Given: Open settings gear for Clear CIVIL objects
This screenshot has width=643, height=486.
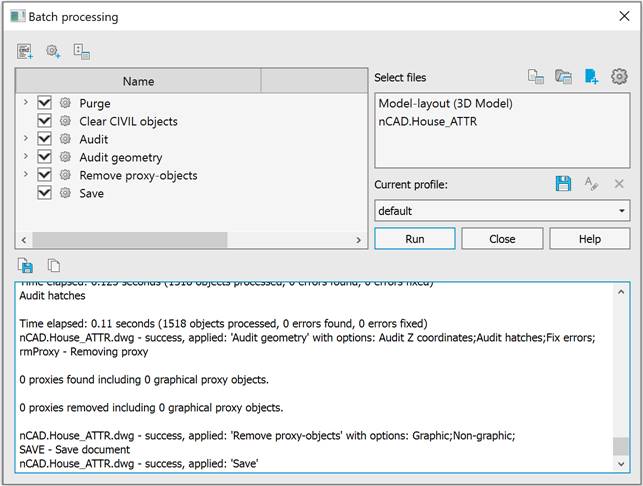Looking at the screenshot, I should pyautogui.click(x=65, y=121).
